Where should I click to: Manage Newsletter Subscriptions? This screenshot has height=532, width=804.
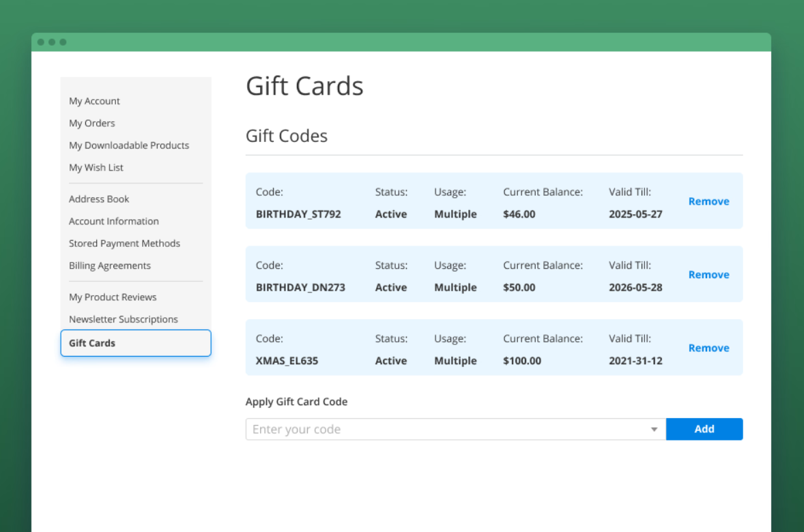pyautogui.click(x=124, y=319)
